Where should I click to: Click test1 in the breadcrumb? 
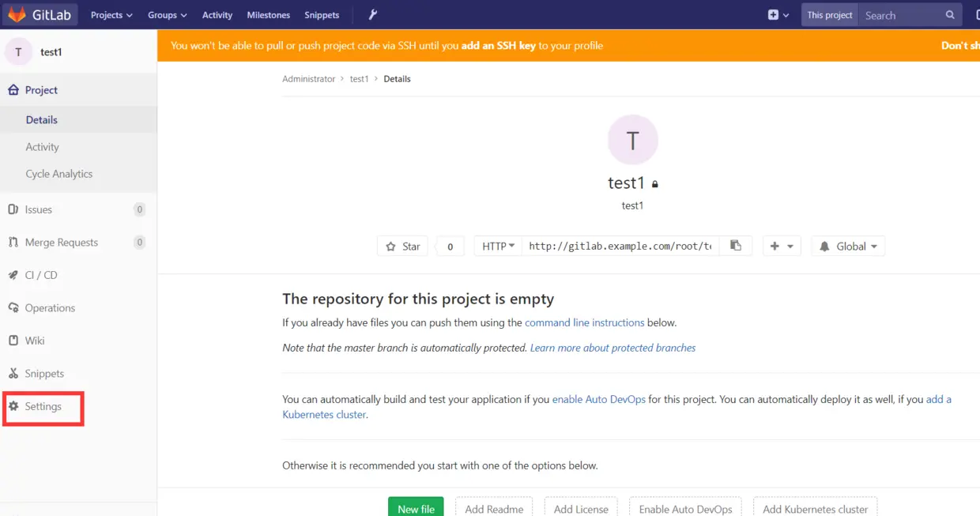pyautogui.click(x=360, y=79)
